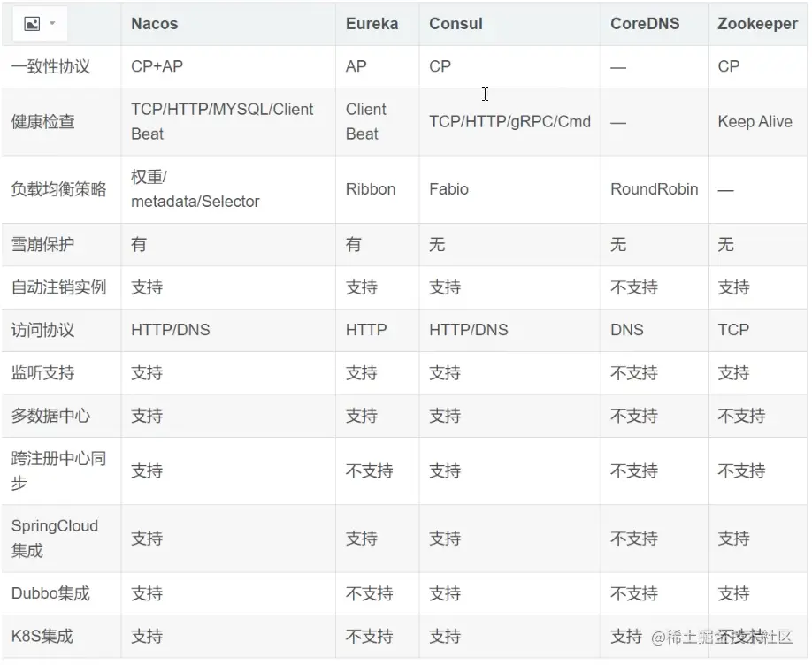Click the 负载均衡策略 row label
This screenshot has width=812, height=665.
[x=58, y=189]
